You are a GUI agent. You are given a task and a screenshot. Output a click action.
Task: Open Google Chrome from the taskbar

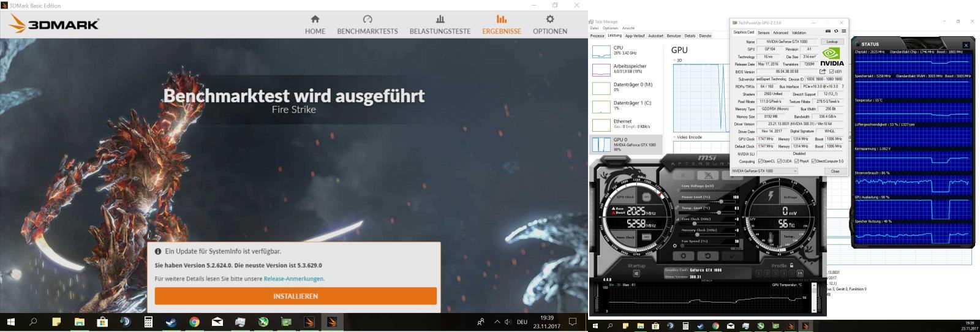click(x=194, y=322)
